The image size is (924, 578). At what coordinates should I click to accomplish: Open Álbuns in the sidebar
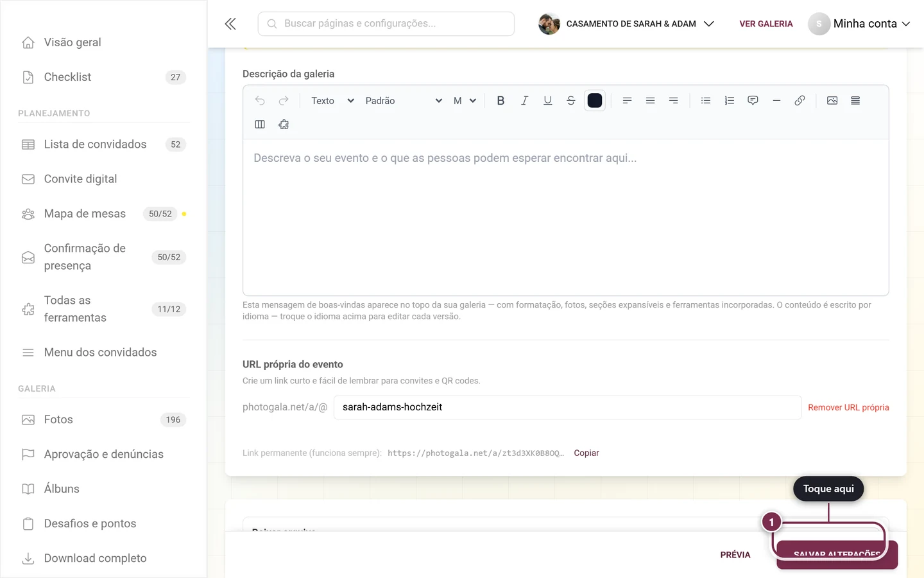pyautogui.click(x=103, y=489)
